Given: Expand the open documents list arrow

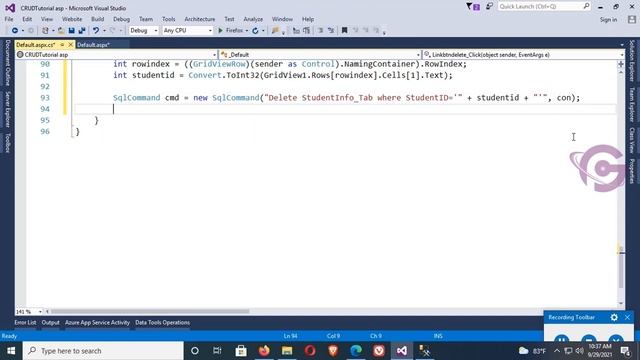Looking at the screenshot, I should point(622,45).
